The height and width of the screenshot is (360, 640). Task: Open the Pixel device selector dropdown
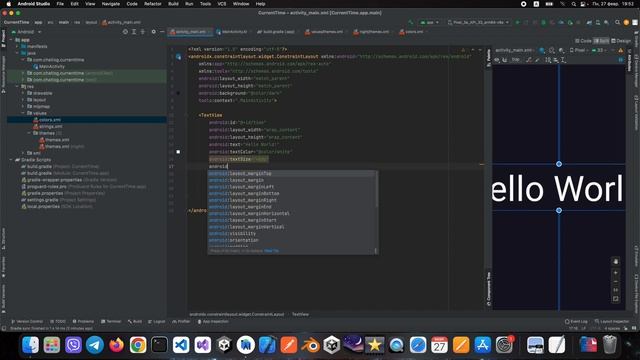click(478, 22)
